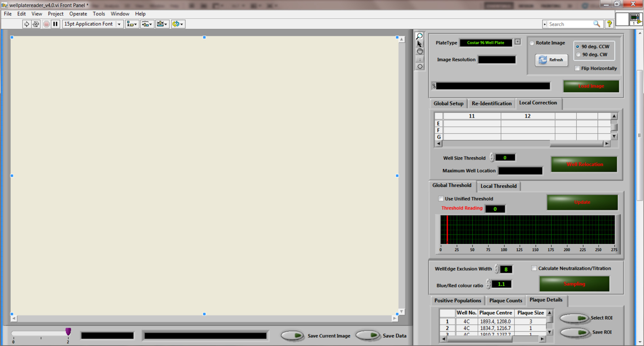Select the oval ROI tool in the image palette
Screen dimensions: 644x346
pyautogui.click(x=420, y=67)
